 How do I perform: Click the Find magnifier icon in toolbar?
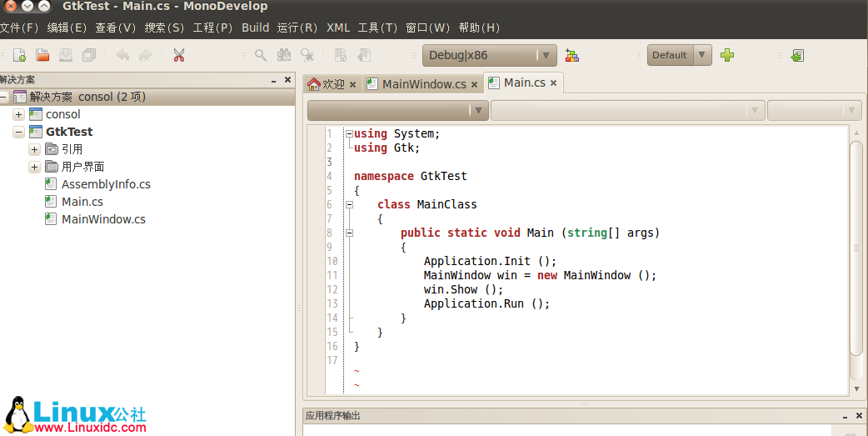click(x=261, y=56)
